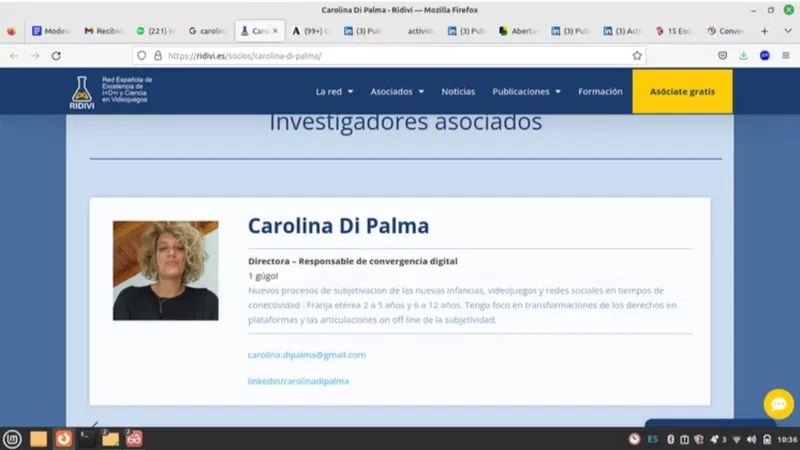Click the Asóciate gratis button
This screenshot has height=450, width=800.
[x=682, y=91]
